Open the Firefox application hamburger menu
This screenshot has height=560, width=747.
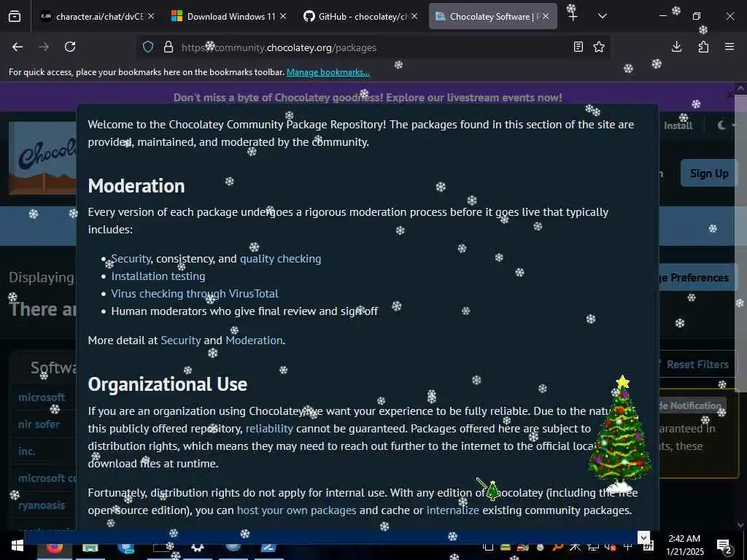point(729,47)
